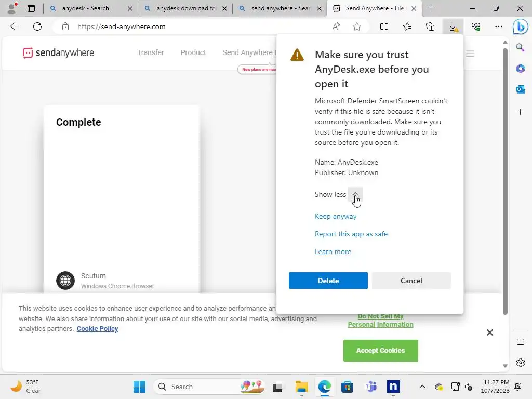Open the Send Anywhere nav item
Image resolution: width=532 pixels, height=399 pixels.
pyautogui.click(x=249, y=52)
